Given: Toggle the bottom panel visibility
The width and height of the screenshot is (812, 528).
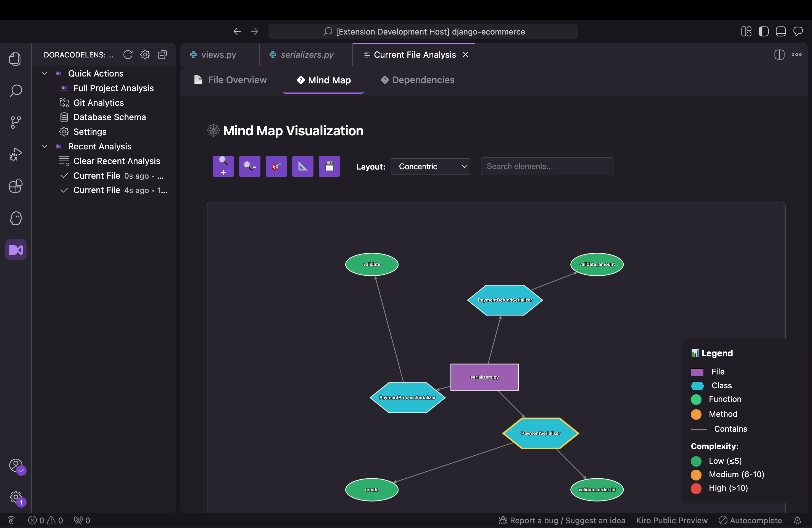Looking at the screenshot, I should pyautogui.click(x=781, y=32).
